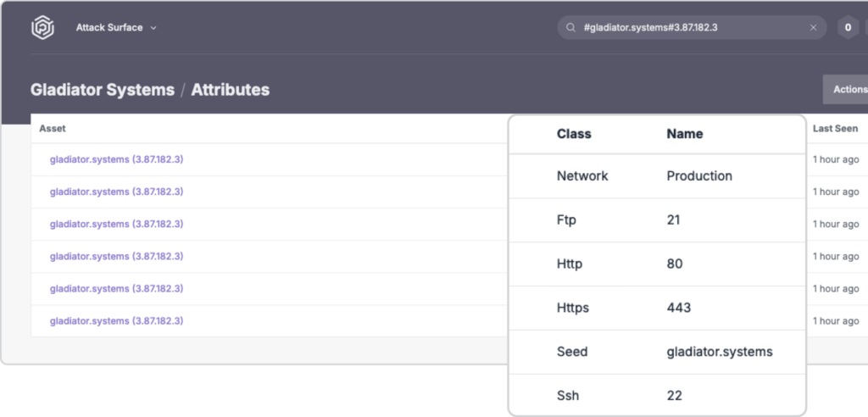Viewport: 868px width, 417px height.
Task: Click the search magnifier icon
Action: 570,28
